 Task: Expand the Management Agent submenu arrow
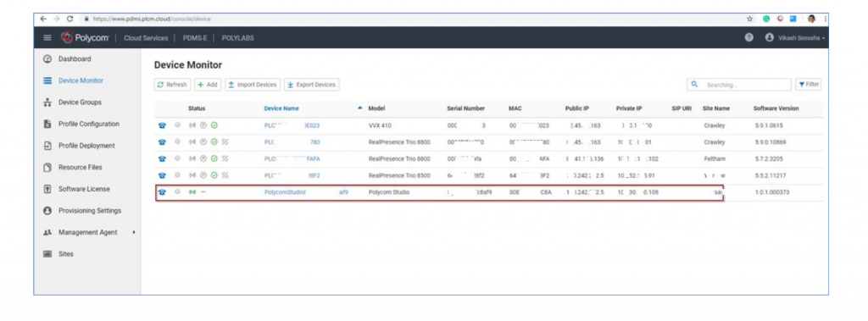pyautogui.click(x=134, y=232)
